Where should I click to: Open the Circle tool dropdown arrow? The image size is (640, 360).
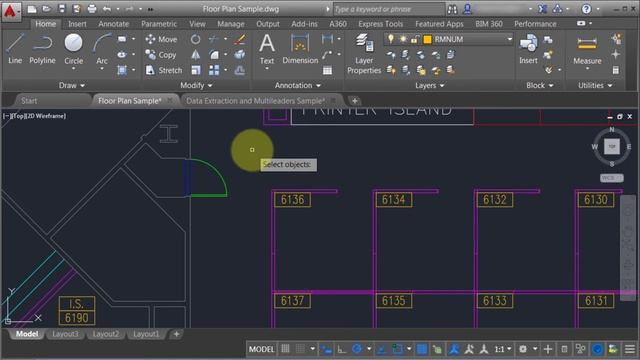tap(73, 69)
